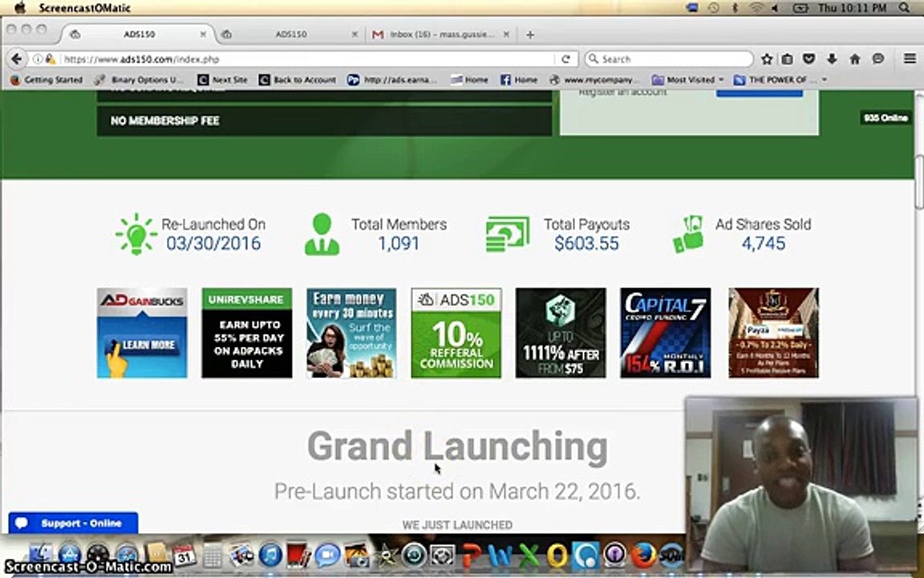Click the Total Payouts cash icon

point(508,234)
